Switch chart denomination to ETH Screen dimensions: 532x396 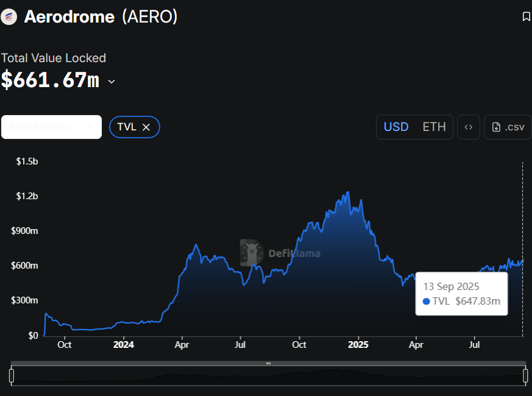pyautogui.click(x=434, y=127)
